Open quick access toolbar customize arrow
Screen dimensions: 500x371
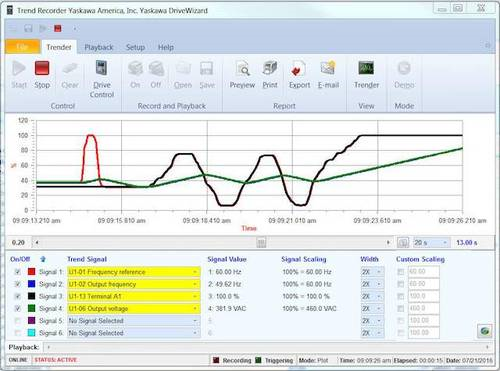point(75,29)
